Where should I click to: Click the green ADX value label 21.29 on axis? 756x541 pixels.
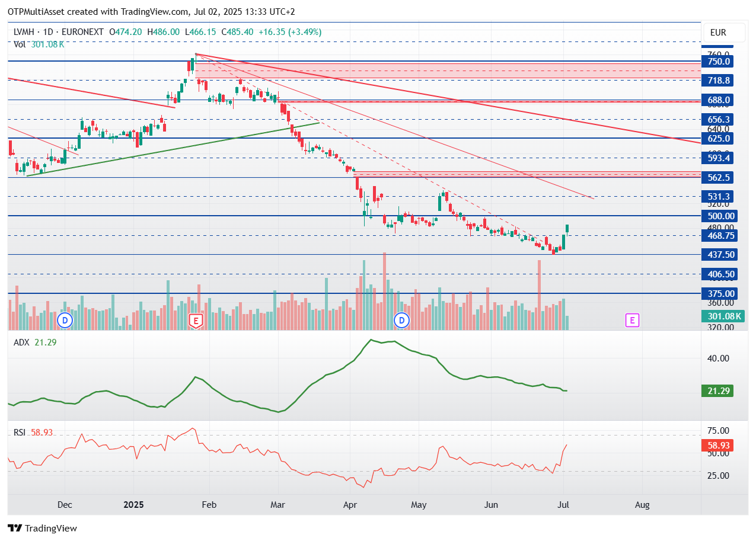click(x=719, y=390)
